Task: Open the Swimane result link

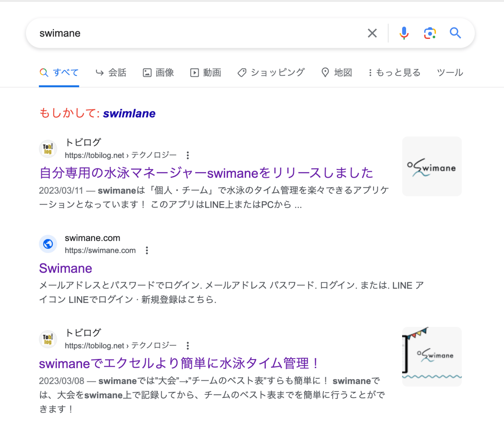Action: click(66, 268)
